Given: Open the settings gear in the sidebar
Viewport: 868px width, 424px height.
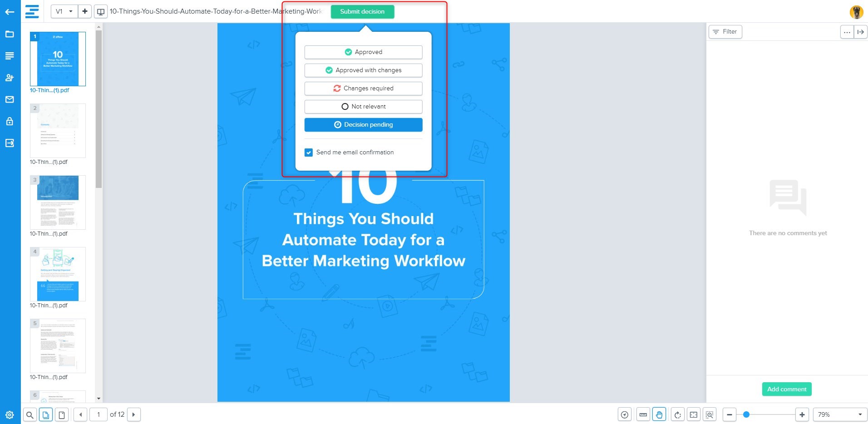Looking at the screenshot, I should (10, 414).
